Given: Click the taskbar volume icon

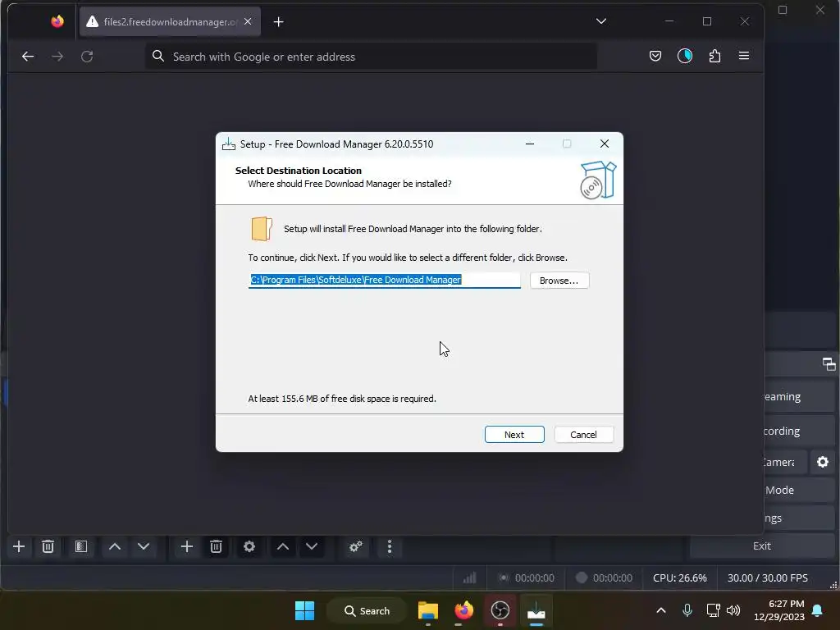Looking at the screenshot, I should tap(733, 610).
